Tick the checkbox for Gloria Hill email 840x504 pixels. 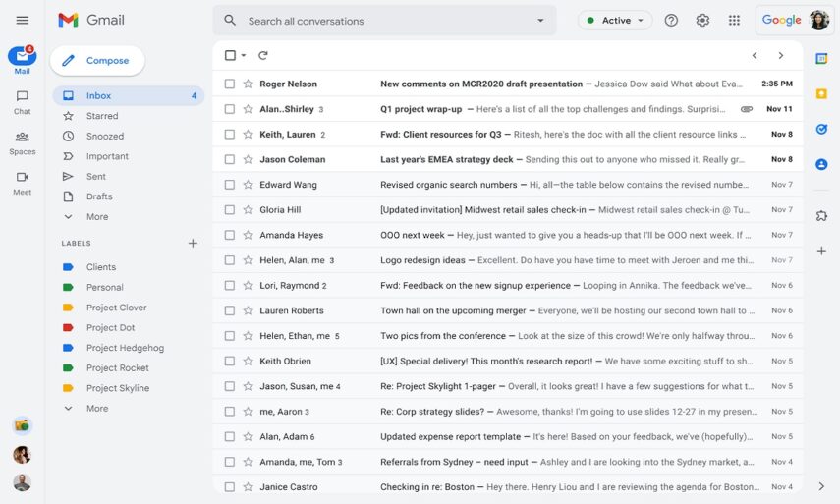point(230,209)
